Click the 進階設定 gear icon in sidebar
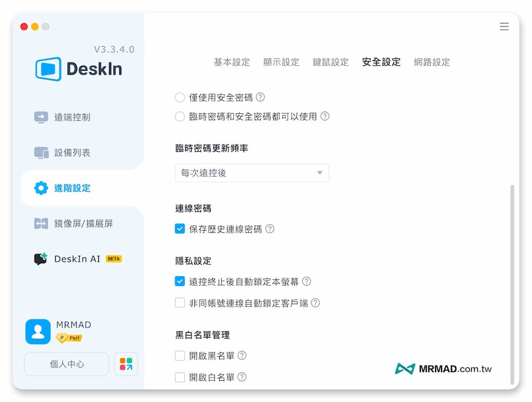Viewport: 532px width, 402px height. point(41,188)
